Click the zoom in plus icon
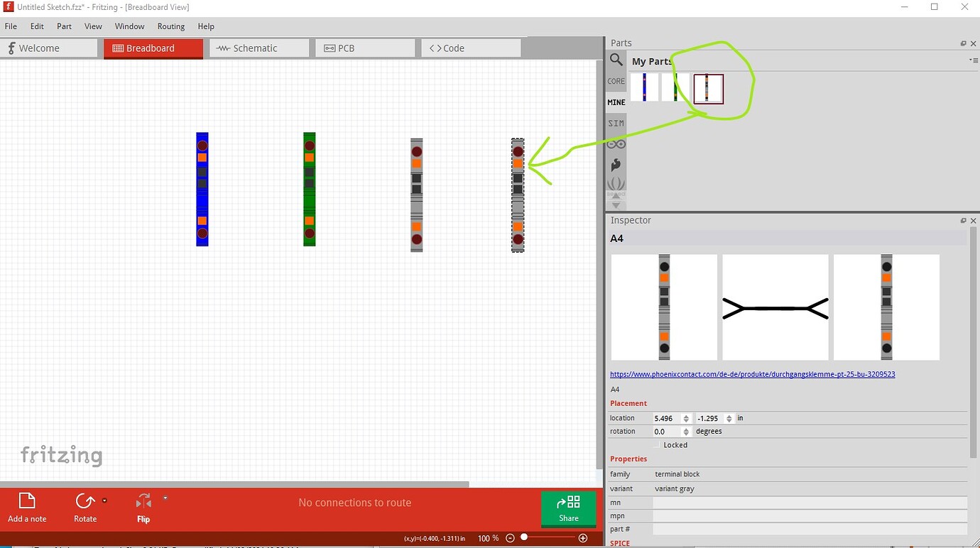The image size is (980, 548). click(x=583, y=538)
